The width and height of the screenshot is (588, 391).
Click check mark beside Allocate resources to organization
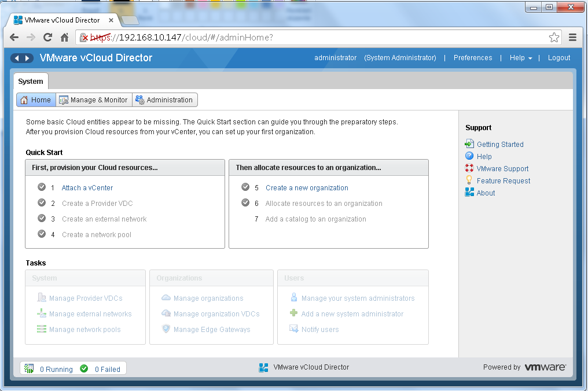coord(245,202)
